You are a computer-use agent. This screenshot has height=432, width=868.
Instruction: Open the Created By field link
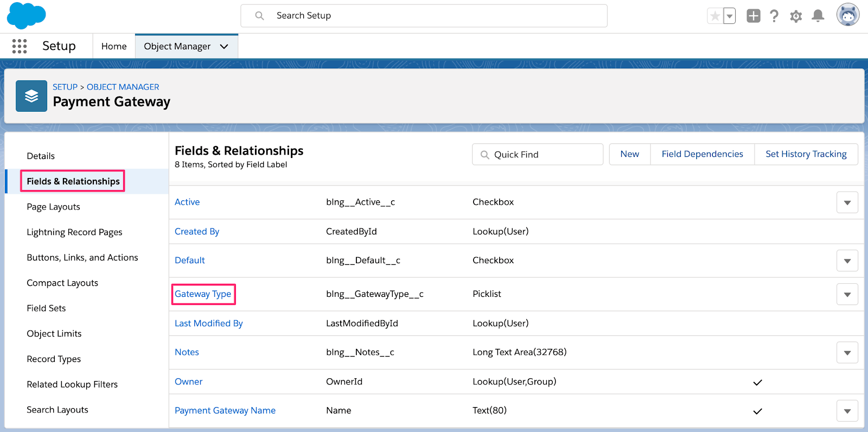(197, 231)
